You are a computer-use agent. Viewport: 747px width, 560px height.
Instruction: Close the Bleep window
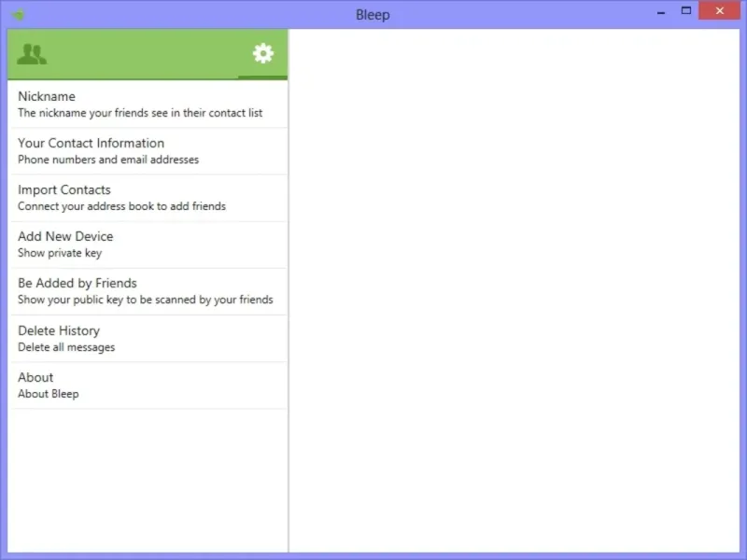(x=719, y=10)
